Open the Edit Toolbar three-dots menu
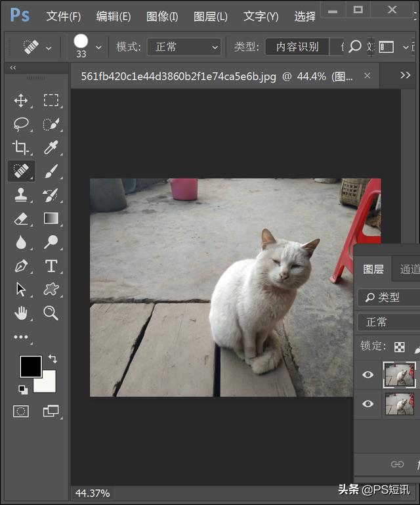 [x=21, y=337]
